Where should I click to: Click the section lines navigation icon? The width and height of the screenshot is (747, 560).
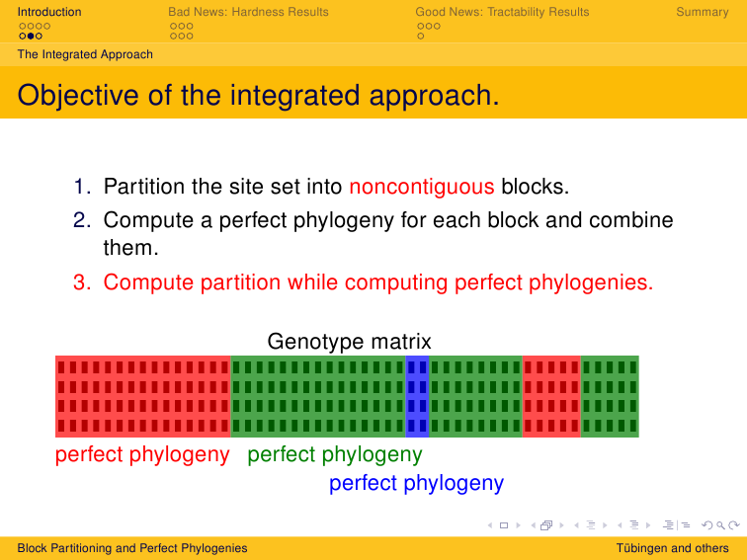pos(634,525)
